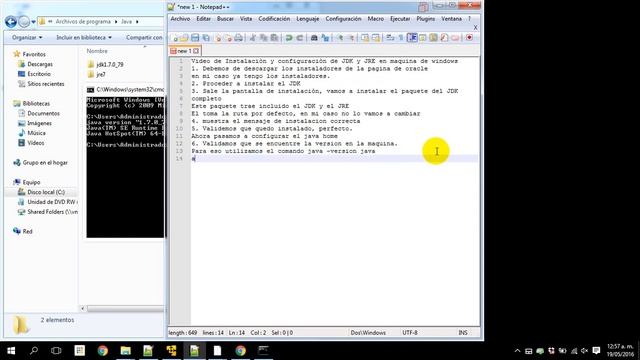This screenshot has width=640, height=360.
Task: Select the jdk1.7.0_79 folder
Action: click(105, 64)
